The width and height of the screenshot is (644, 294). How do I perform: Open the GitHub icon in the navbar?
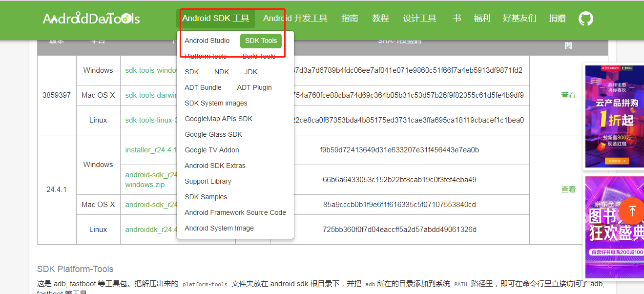coord(585,18)
